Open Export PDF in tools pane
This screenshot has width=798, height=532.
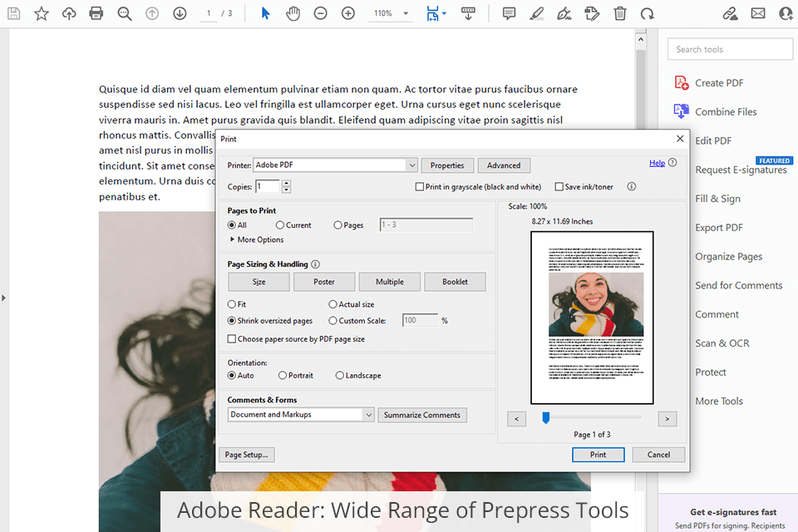718,228
